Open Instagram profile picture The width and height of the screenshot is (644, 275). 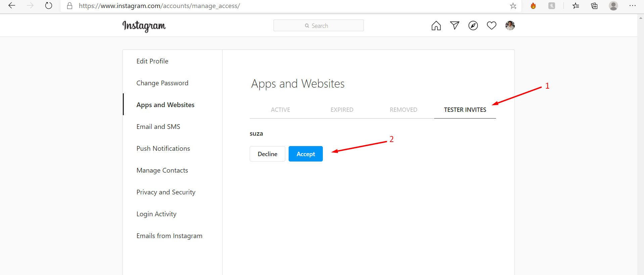click(x=510, y=26)
